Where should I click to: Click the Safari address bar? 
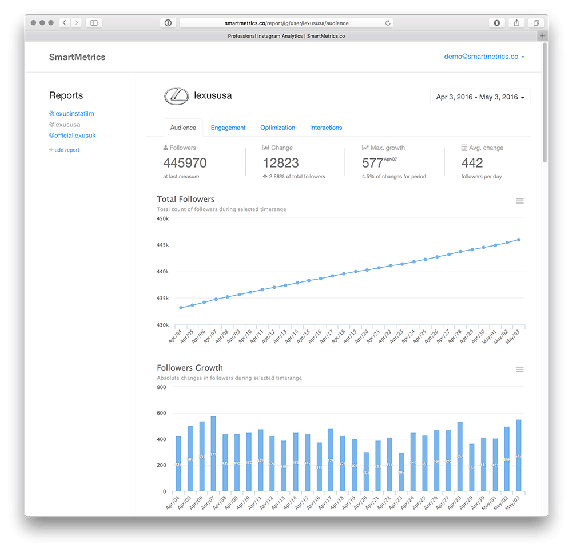[286, 23]
